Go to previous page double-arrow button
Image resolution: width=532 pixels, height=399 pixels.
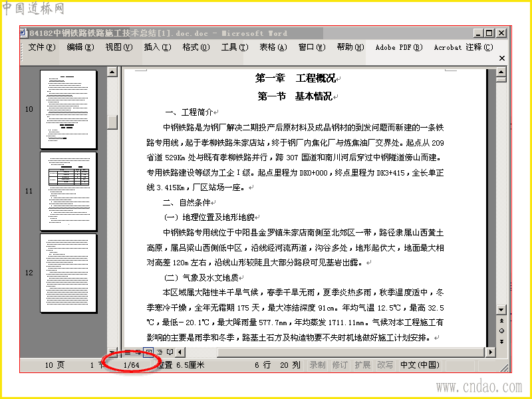502,321
